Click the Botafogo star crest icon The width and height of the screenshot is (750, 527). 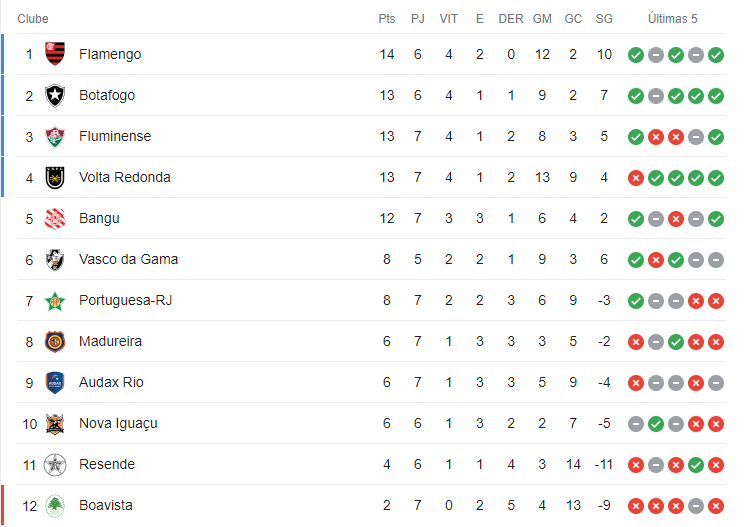(55, 95)
